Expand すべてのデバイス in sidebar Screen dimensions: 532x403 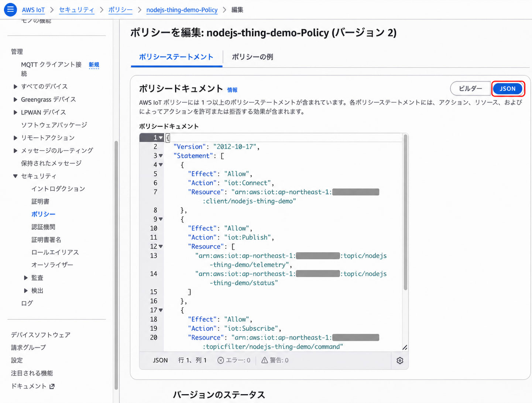[x=15, y=86]
